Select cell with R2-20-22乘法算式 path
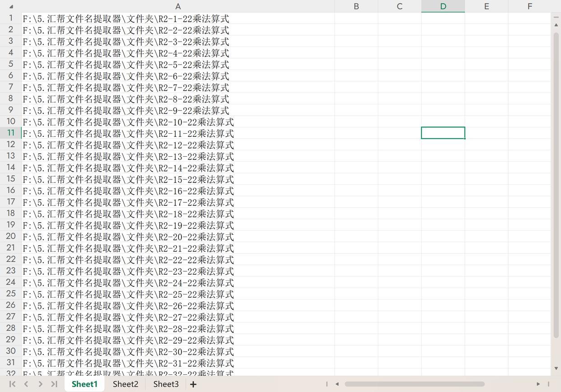 pyautogui.click(x=178, y=236)
